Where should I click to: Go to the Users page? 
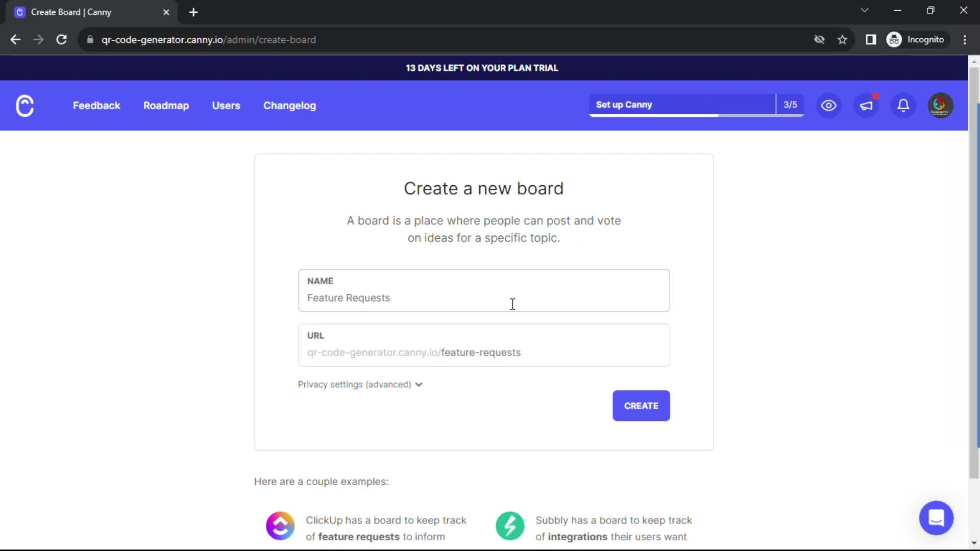[x=226, y=106]
